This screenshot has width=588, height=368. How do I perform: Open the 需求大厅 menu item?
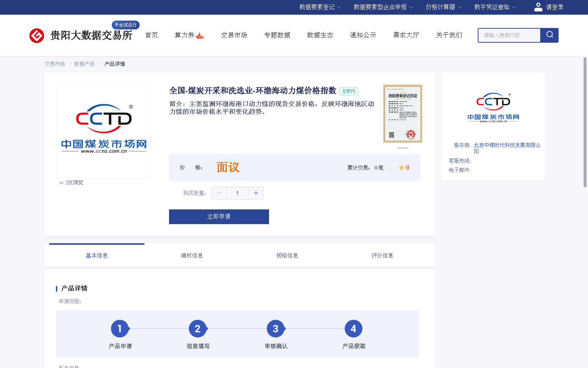tap(406, 35)
